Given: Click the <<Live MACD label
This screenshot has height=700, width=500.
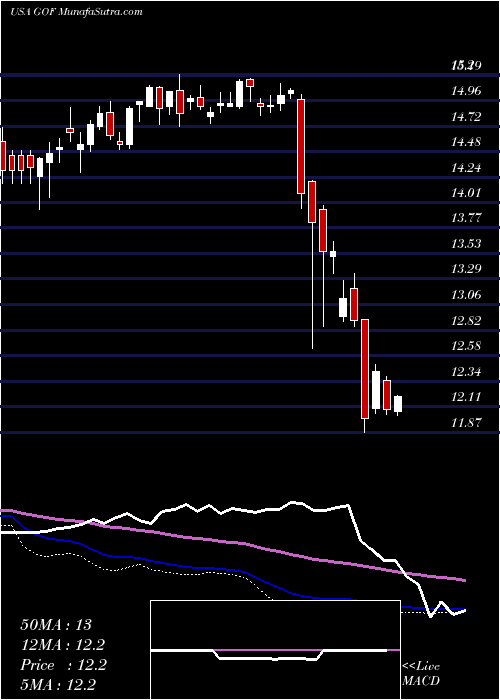Looking at the screenshot, I should (x=421, y=674).
